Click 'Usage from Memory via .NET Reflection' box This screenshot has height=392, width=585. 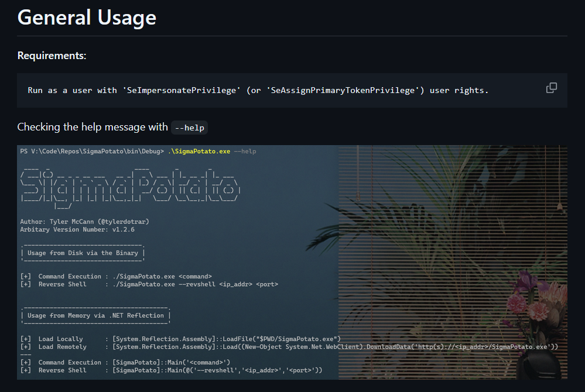(95, 315)
